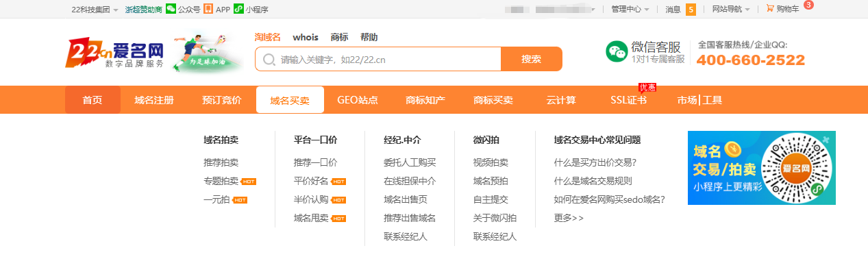Click the green 微信客服 chat icon
The height and width of the screenshot is (259, 868).
[617, 52]
